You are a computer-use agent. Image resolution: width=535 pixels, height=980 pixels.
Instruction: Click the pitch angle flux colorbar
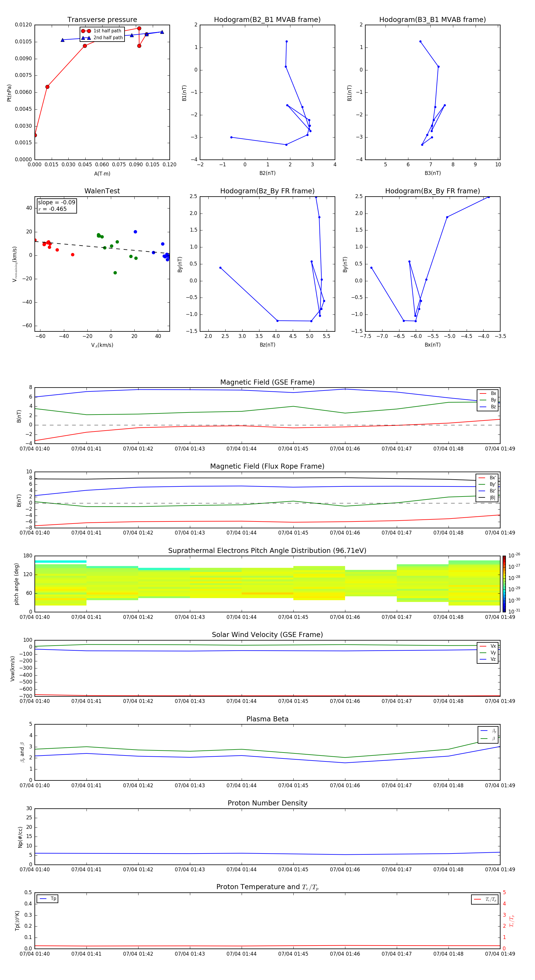coord(504,584)
